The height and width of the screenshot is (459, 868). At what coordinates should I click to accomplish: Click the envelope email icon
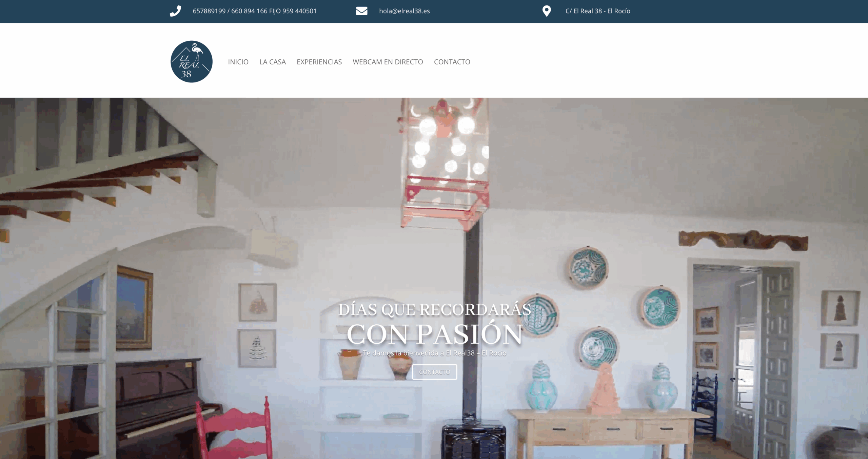pos(361,11)
